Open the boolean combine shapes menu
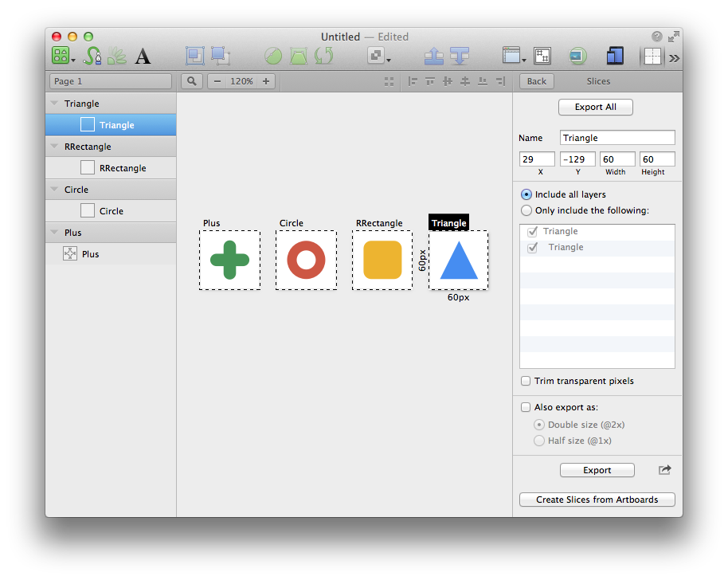The height and width of the screenshot is (580, 728). 379,56
